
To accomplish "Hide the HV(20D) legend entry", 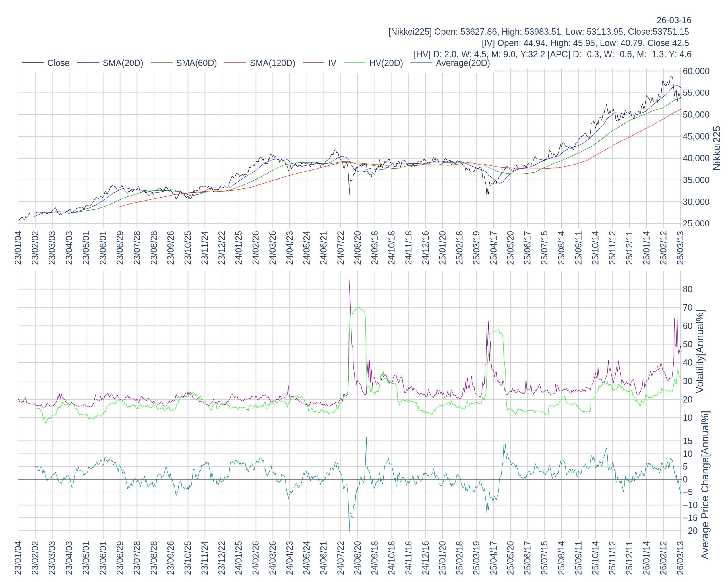I will coord(386,63).
